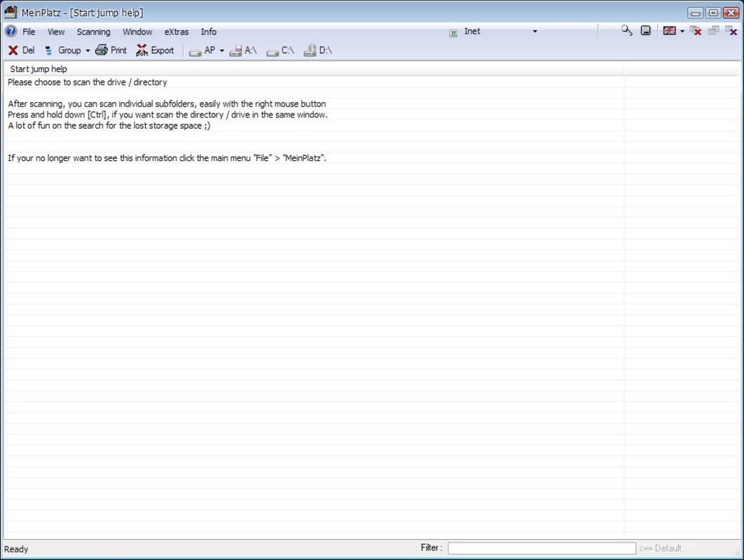Click the Export toolbar icon
This screenshot has height=560, width=744.
click(x=142, y=50)
